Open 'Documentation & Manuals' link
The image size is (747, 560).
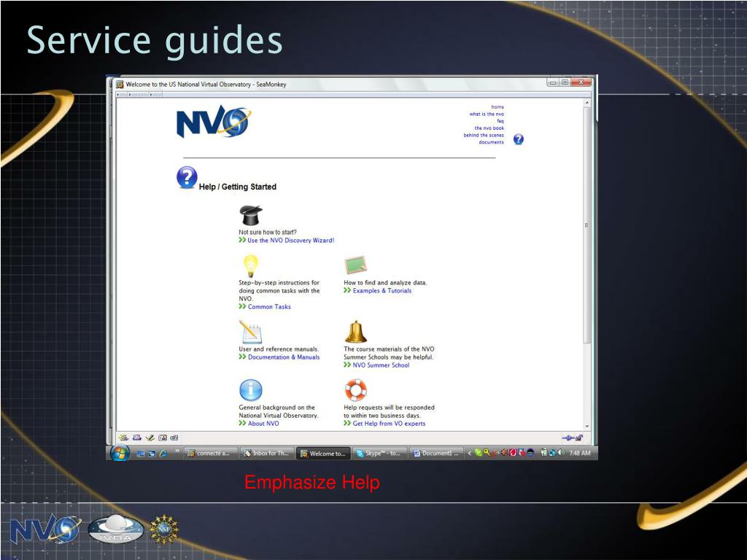pyautogui.click(x=284, y=357)
